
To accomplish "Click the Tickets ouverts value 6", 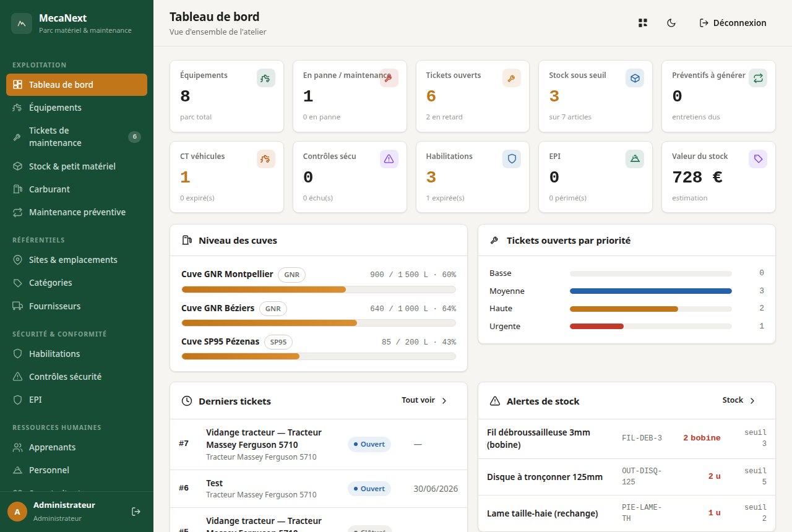I will (431, 97).
